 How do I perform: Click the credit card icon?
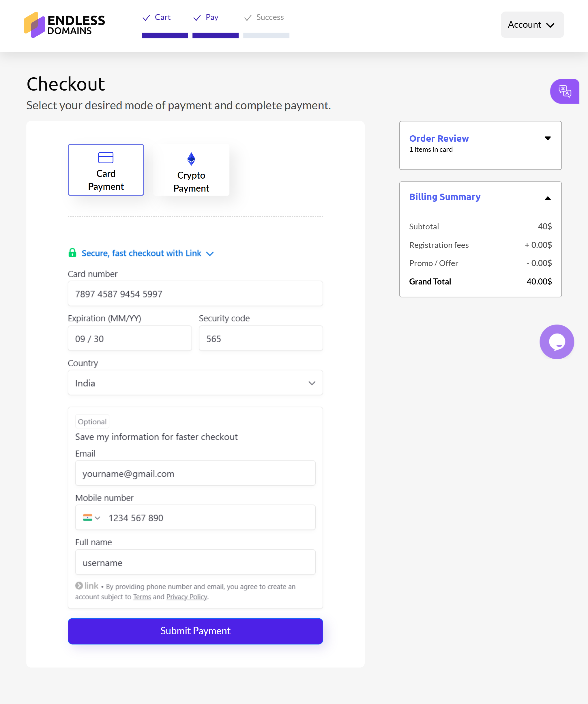coord(106,158)
